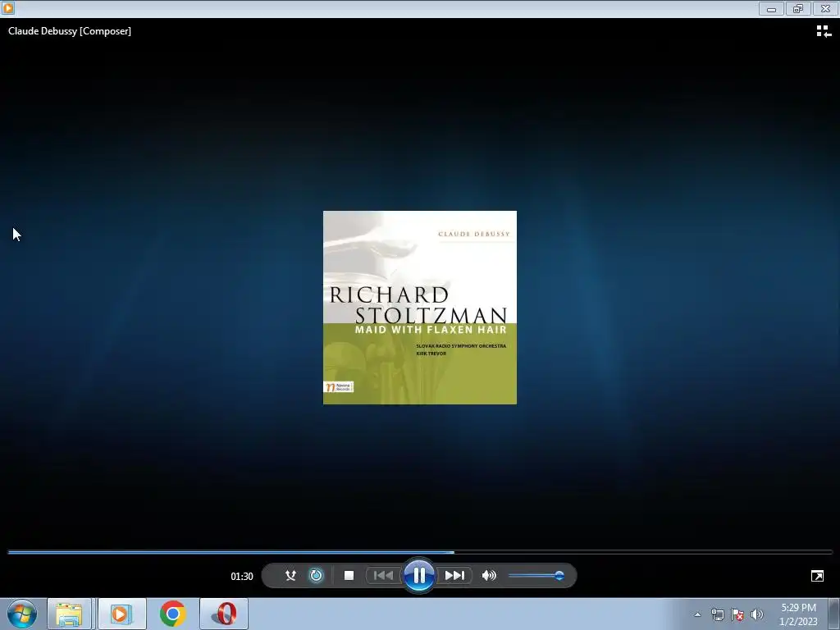Open system volume tray icon
Image resolution: width=840 pixels, height=630 pixels.
(757, 614)
